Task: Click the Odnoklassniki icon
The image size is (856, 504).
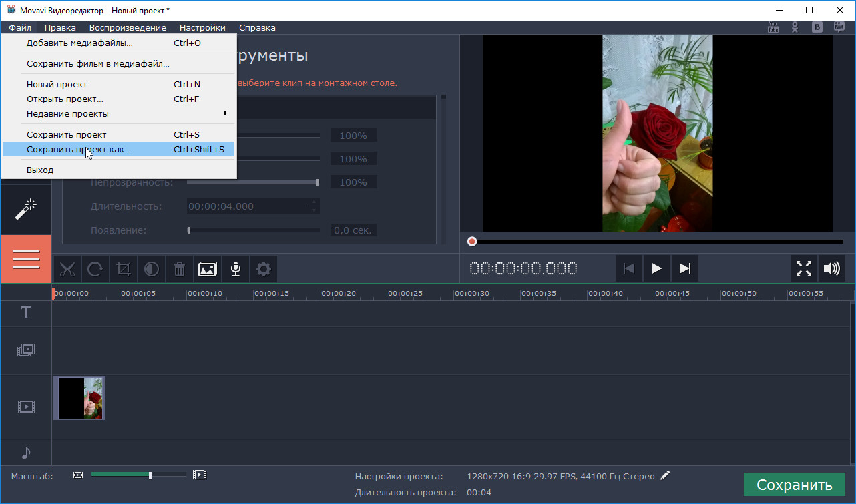Action: pyautogui.click(x=795, y=27)
